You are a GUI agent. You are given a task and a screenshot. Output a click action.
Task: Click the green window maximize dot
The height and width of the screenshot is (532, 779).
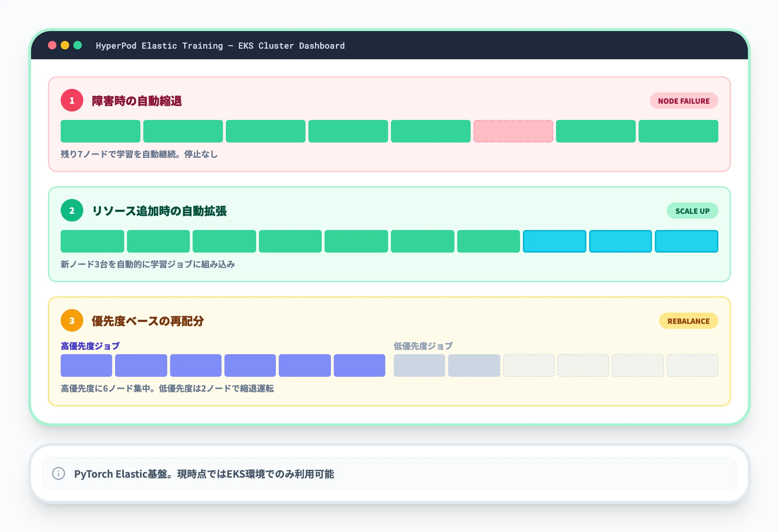78,46
